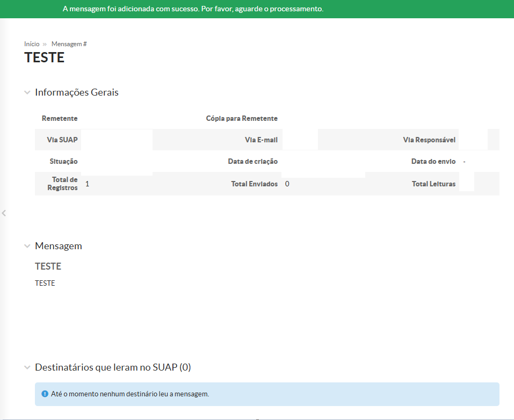Click the Total Leituras field label

coord(433,184)
